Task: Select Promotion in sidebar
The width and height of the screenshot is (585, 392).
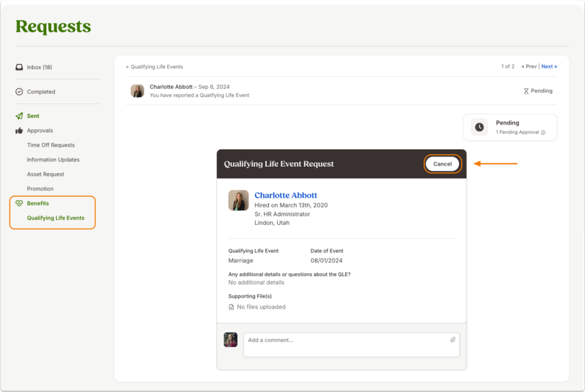Action: [40, 189]
